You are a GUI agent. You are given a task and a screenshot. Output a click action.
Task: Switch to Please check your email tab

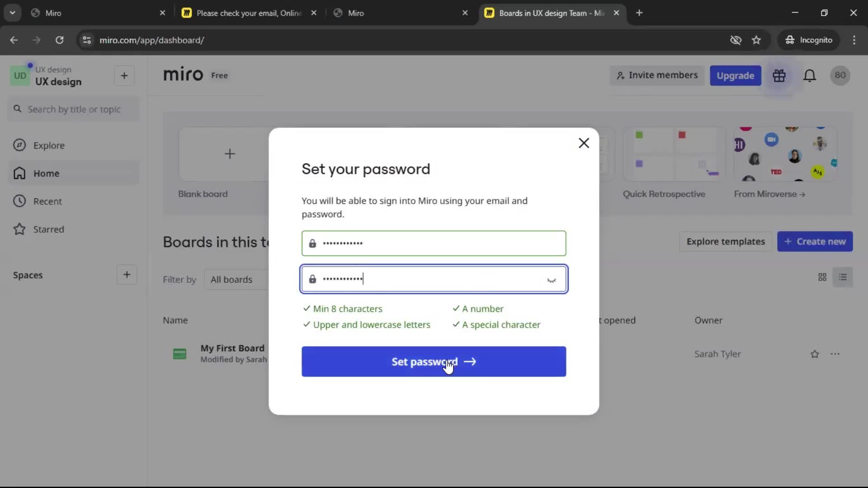(249, 13)
